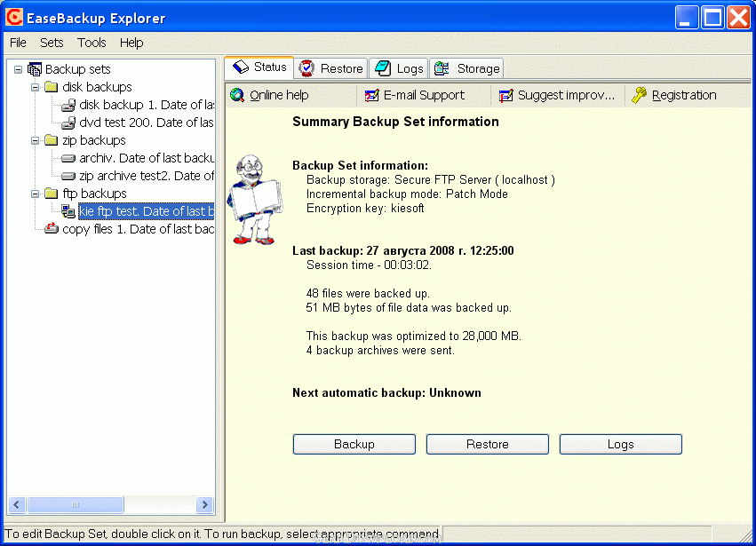Click the disk backups folder icon
Screen dimensions: 756x546
pos(52,87)
